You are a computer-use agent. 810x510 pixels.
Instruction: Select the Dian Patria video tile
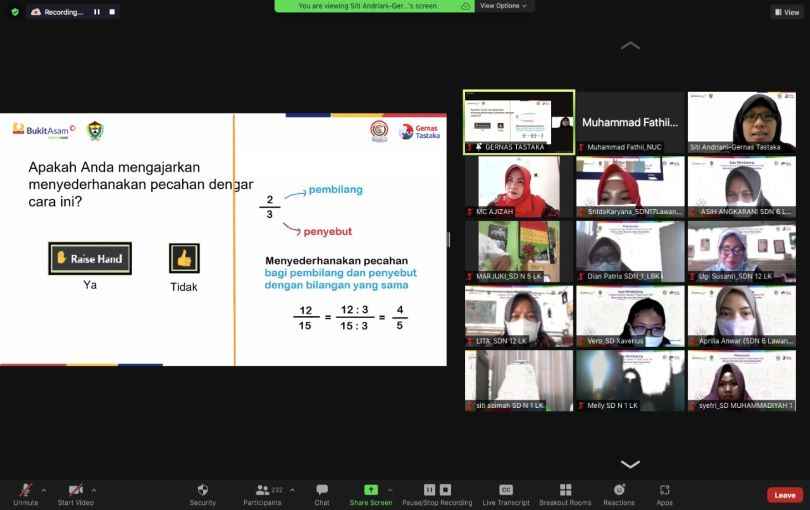pyautogui.click(x=630, y=252)
